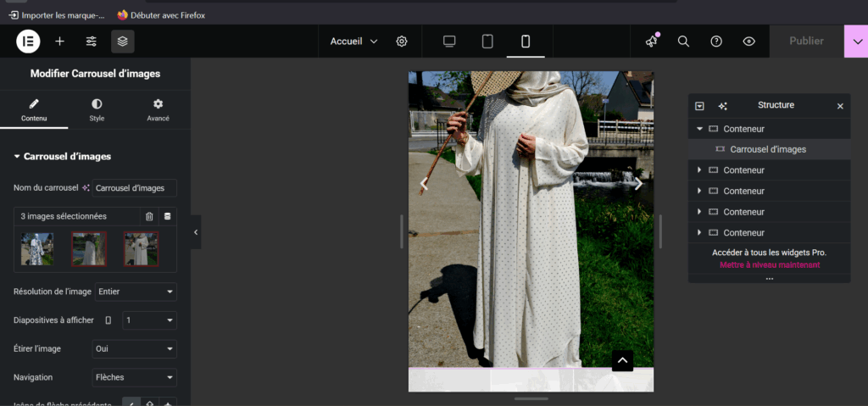The image size is (868, 406).
Task: Open page settings gear icon
Action: pos(402,41)
